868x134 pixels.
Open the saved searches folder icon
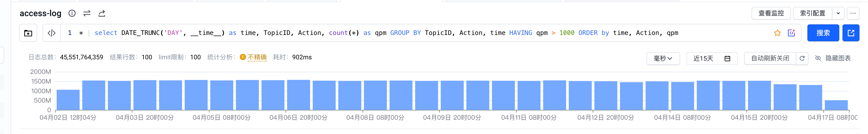[x=28, y=33]
